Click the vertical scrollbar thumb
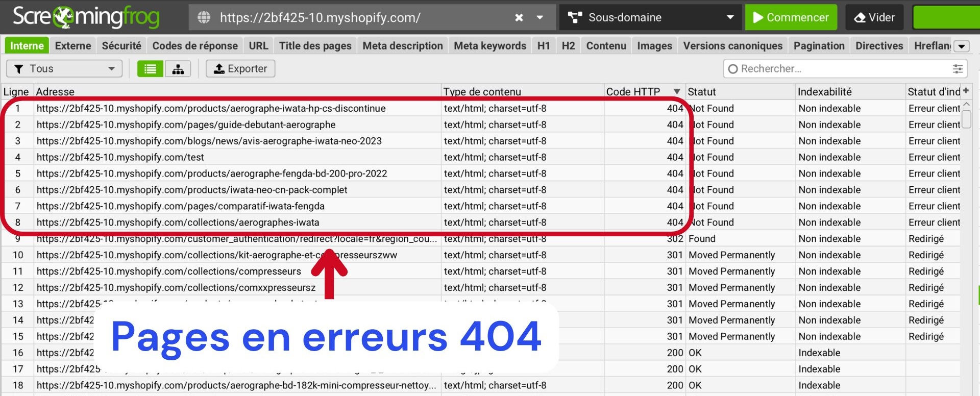Viewport: 980px width, 396px height. click(x=966, y=119)
